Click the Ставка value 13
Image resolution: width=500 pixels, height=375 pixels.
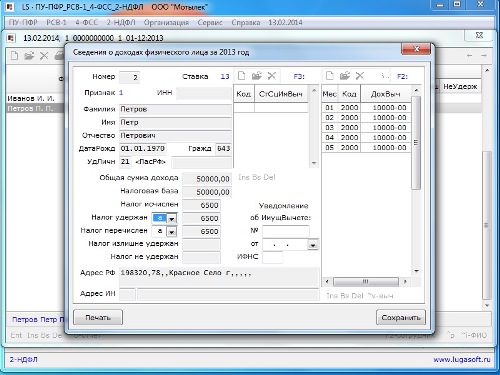coord(225,76)
